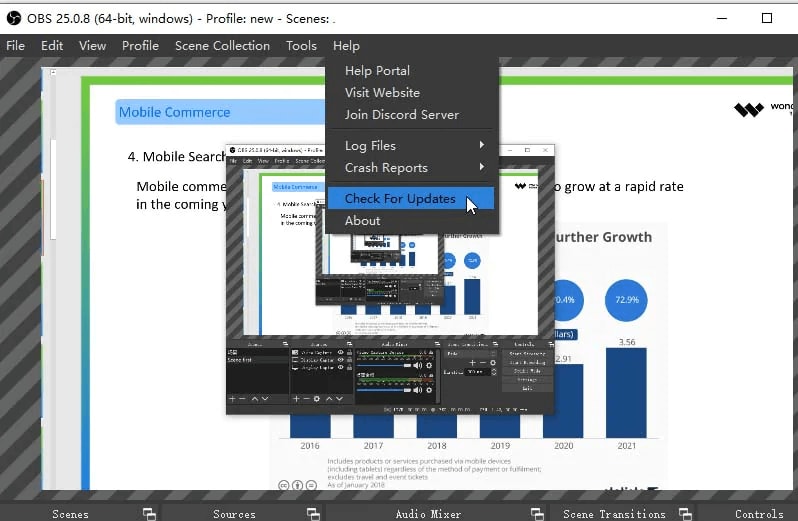Pop out the Sources dock with its float icon
This screenshot has height=521, width=798.
click(x=313, y=514)
